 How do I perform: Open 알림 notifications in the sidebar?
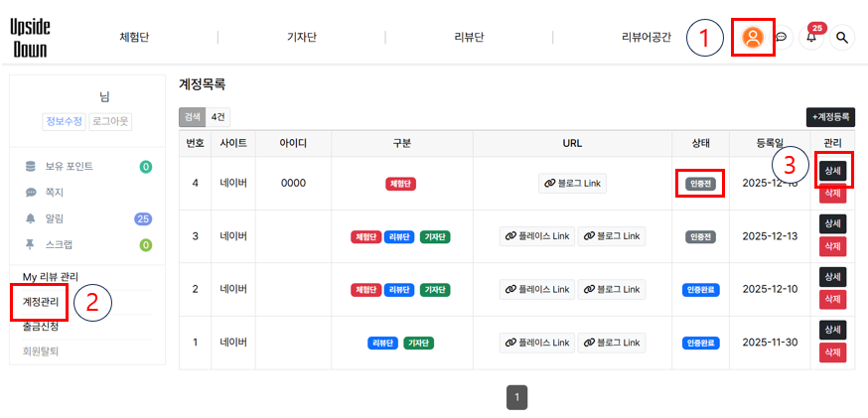tap(56, 218)
